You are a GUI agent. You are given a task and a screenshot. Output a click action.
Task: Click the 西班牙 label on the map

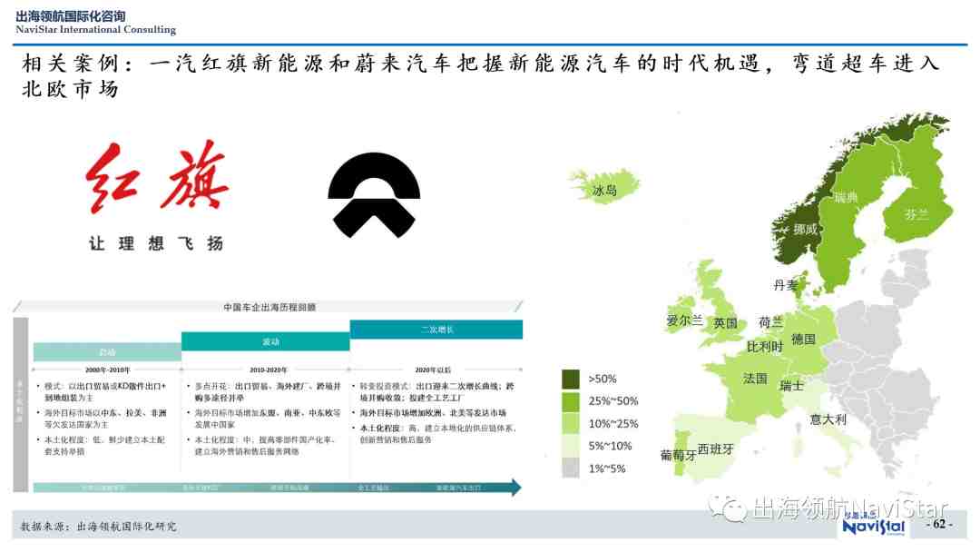[715, 448]
